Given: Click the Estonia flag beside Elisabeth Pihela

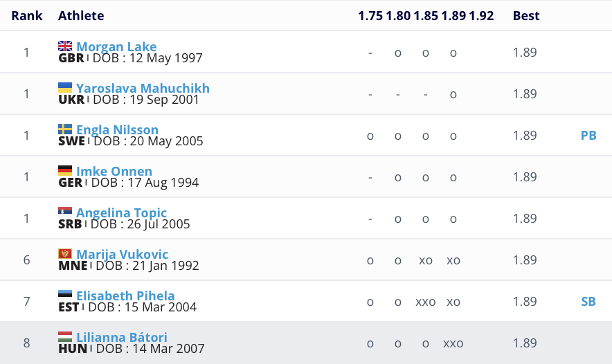Looking at the screenshot, I should point(65,295).
